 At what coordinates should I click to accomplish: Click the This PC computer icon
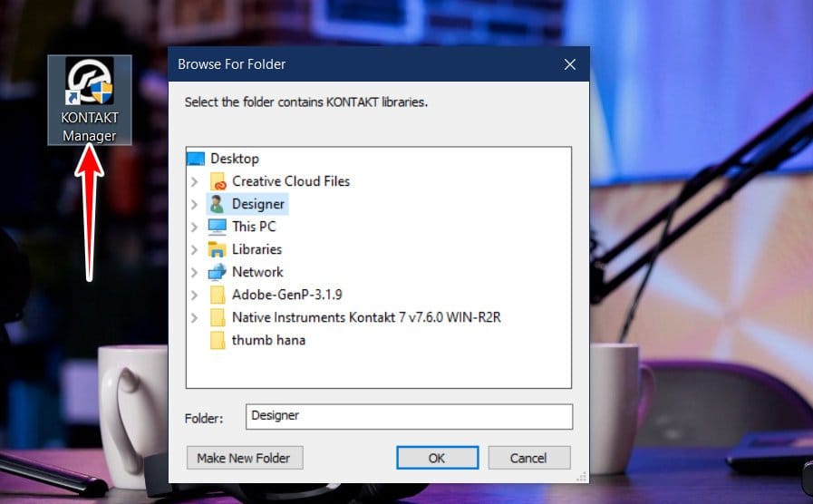tap(217, 227)
